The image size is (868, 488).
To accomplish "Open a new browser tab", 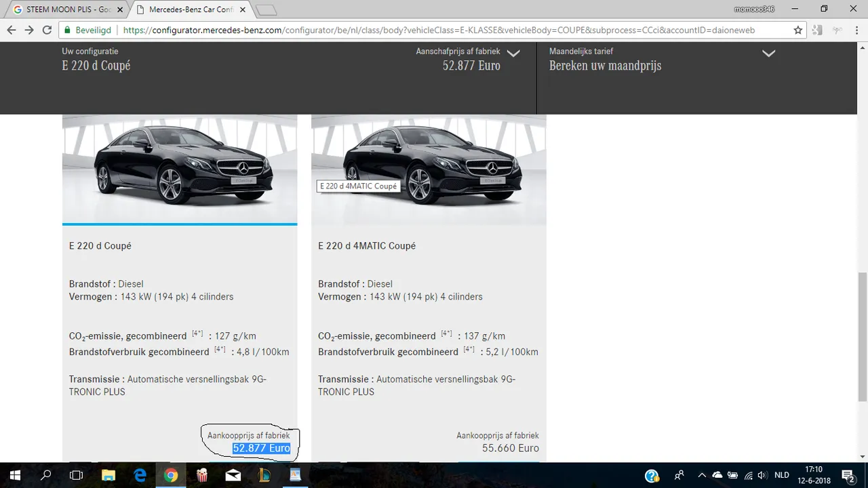I will (267, 10).
